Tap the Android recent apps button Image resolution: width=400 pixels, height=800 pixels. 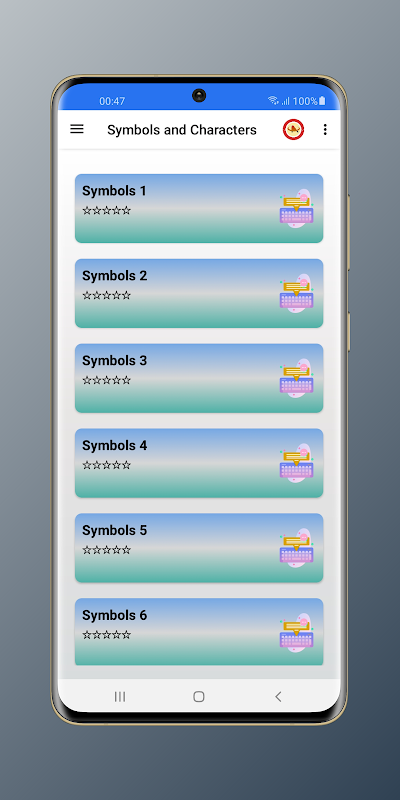point(120,696)
